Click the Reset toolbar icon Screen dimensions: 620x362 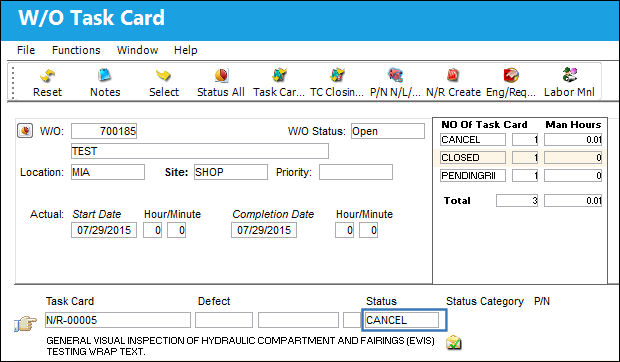tap(47, 75)
